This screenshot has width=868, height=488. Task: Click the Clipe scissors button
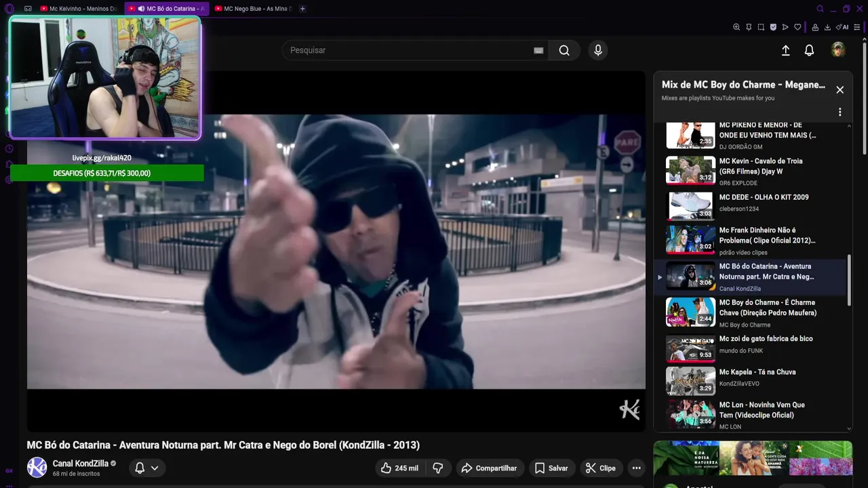601,468
